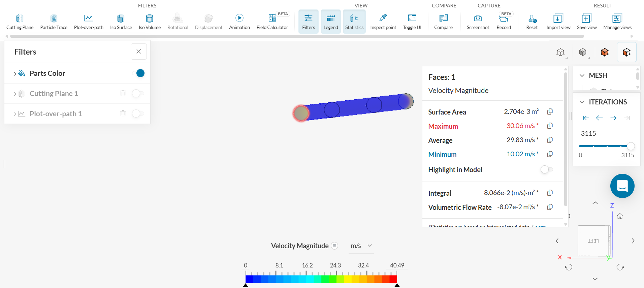Turn off the Parts Color toggle

(138, 73)
